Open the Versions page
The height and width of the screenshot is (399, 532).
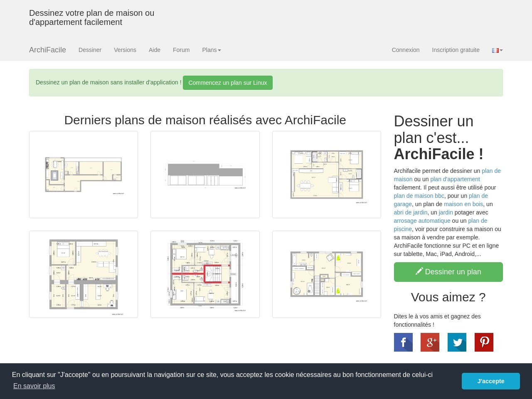(x=125, y=50)
